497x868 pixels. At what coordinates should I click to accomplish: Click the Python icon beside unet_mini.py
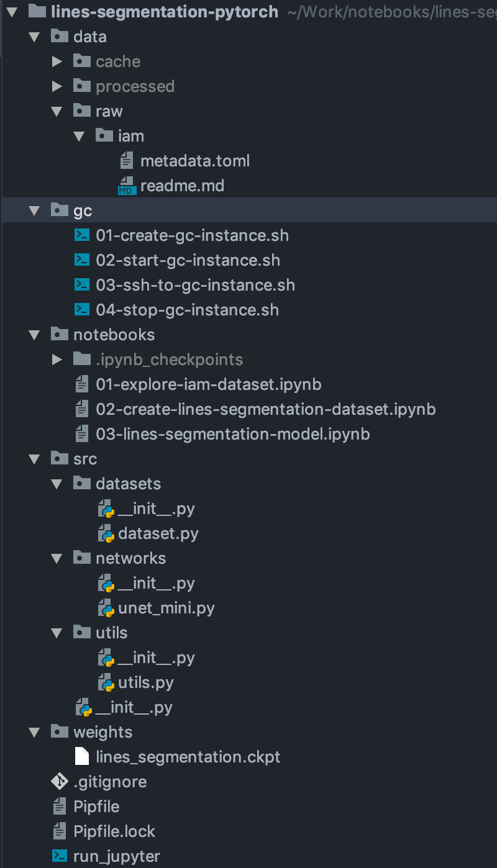click(105, 608)
